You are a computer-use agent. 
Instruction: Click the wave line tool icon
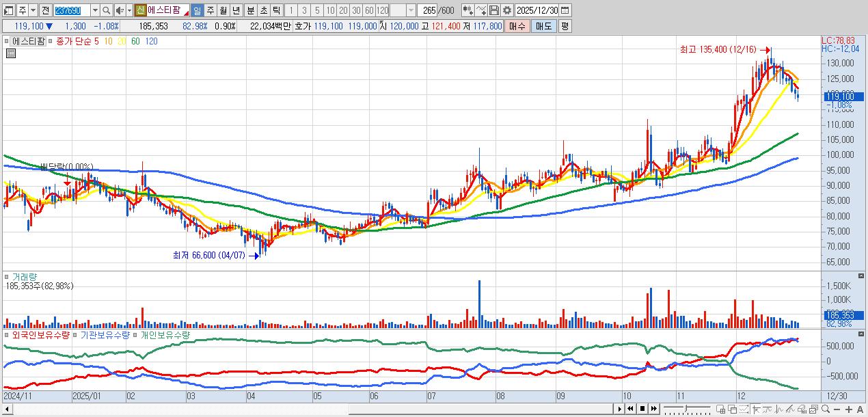tap(778, 409)
